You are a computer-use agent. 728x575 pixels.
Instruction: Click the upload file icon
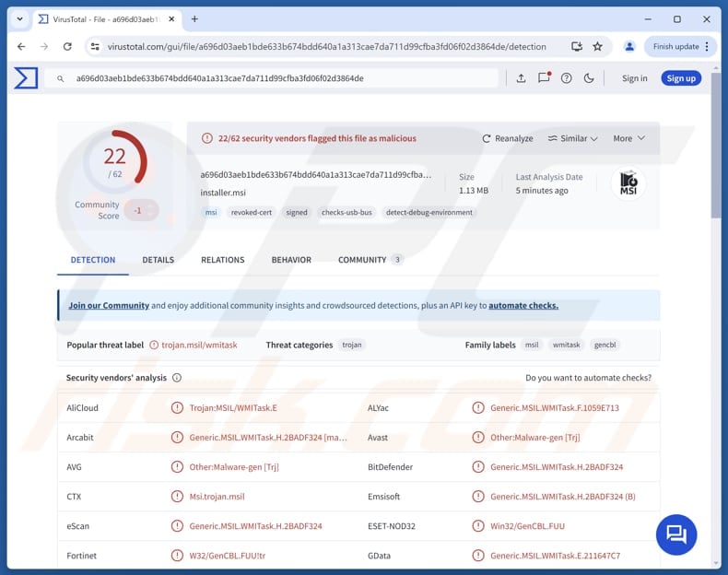click(521, 78)
